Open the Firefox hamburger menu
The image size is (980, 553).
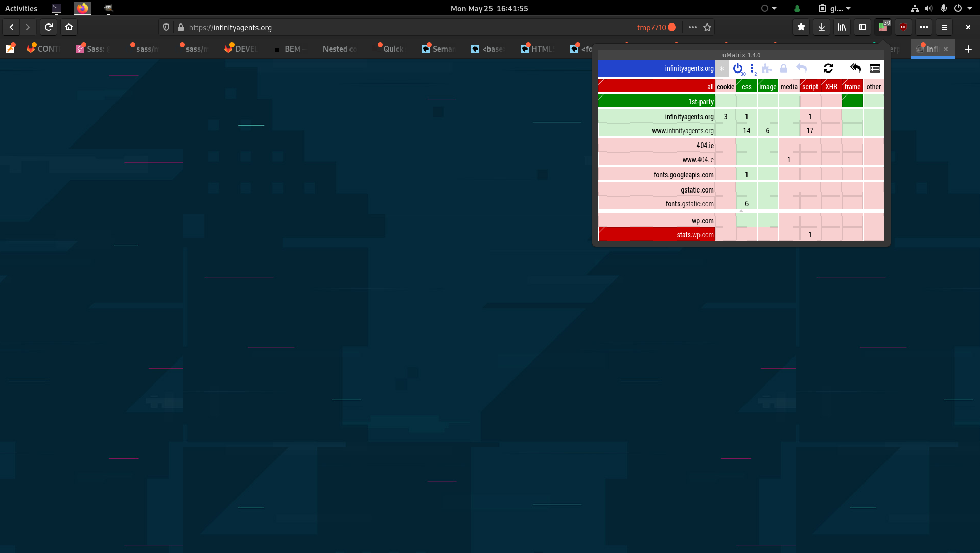click(944, 27)
